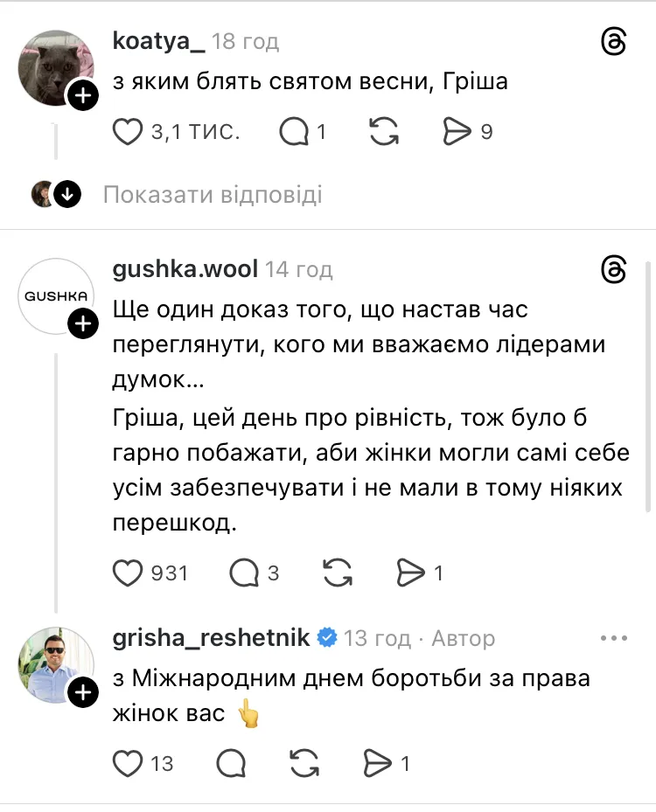Like koatya_'s comment with heart icon

click(x=129, y=132)
